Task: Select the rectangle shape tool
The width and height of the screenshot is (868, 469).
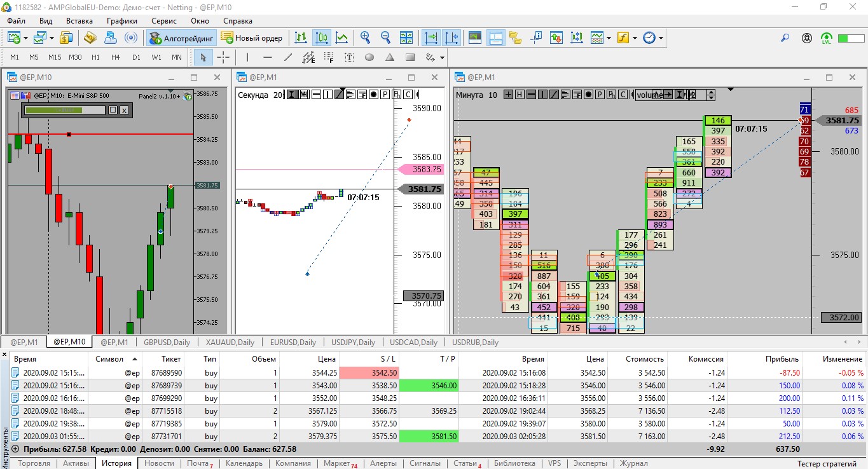Action: [x=410, y=57]
